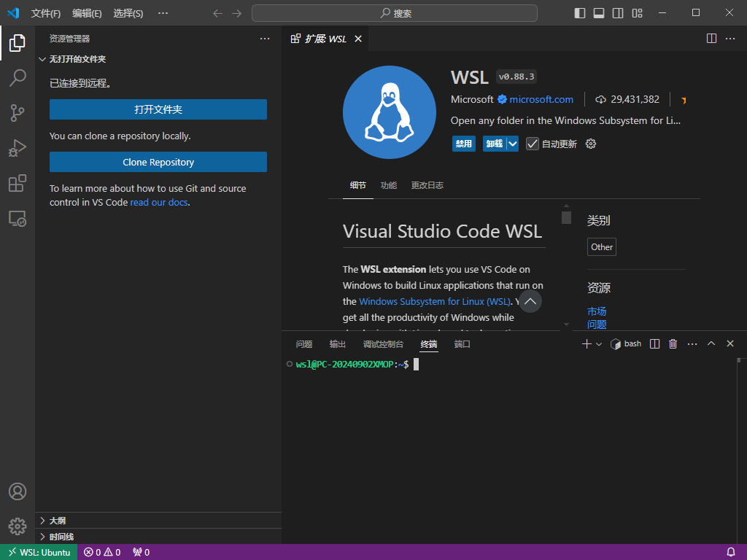
Task: Toggle the auto update checkbox
Action: coord(532,144)
